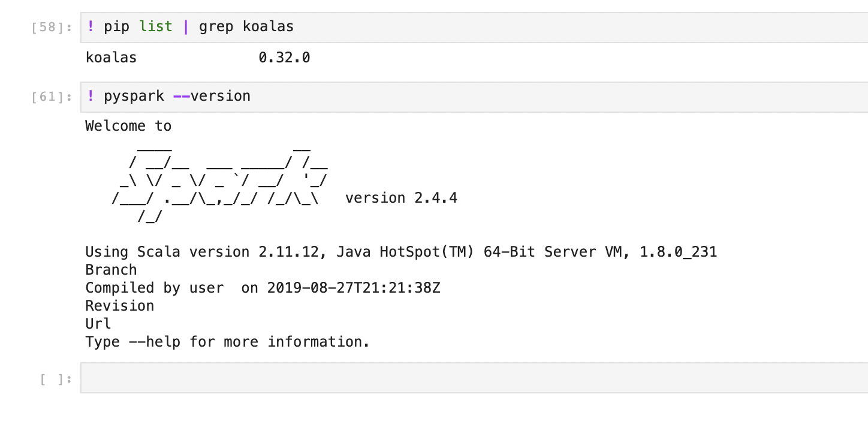Screen dimensions: 868x421
Task: Click the koalas version number 0.32.0
Action: [284, 58]
